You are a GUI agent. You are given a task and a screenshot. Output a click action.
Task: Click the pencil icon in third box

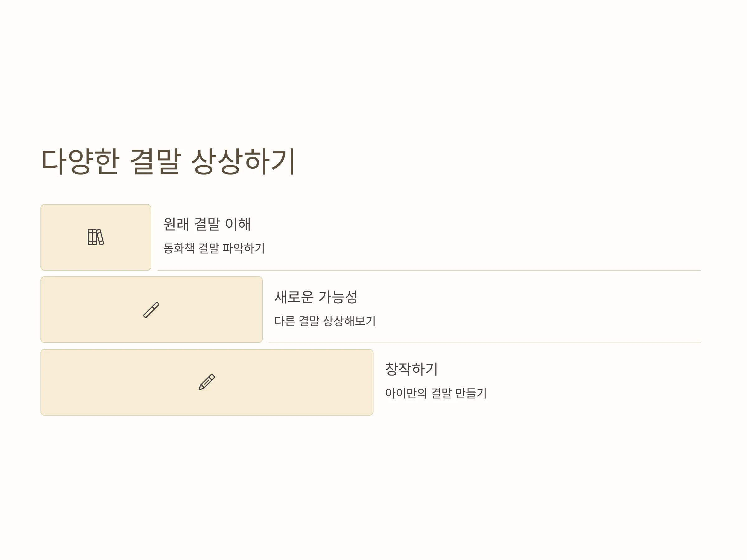(x=207, y=382)
